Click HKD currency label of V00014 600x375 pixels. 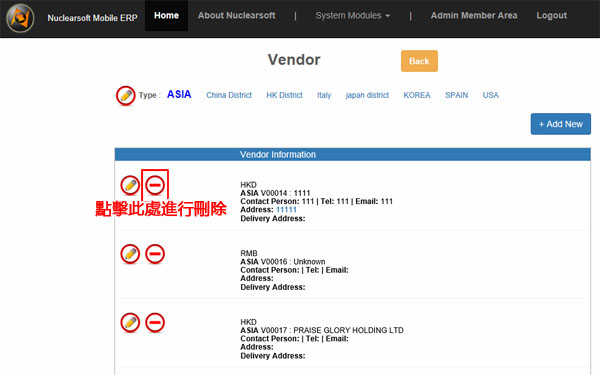point(248,185)
